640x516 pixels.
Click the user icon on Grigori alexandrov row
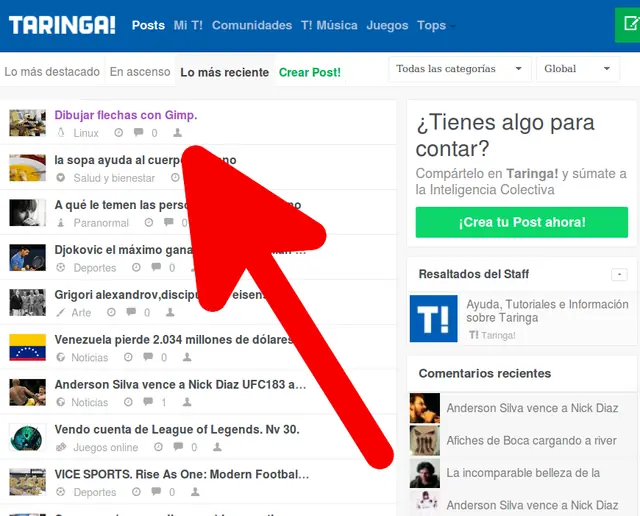click(170, 312)
